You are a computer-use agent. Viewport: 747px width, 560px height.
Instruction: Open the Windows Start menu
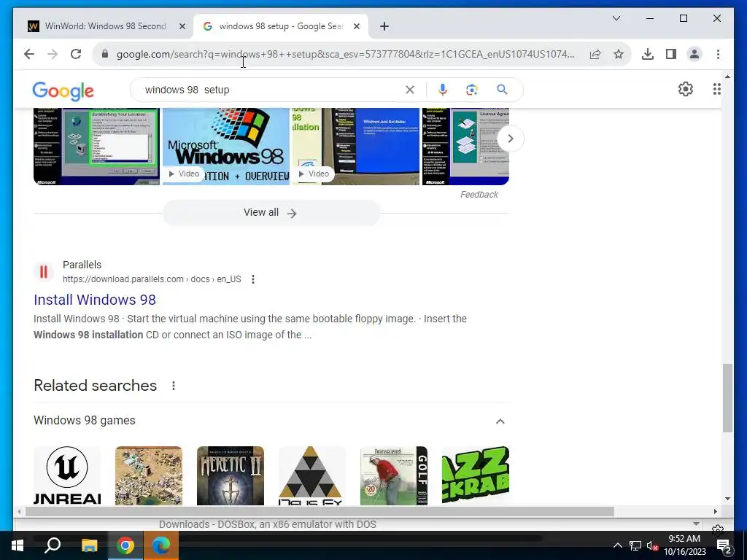point(18,545)
